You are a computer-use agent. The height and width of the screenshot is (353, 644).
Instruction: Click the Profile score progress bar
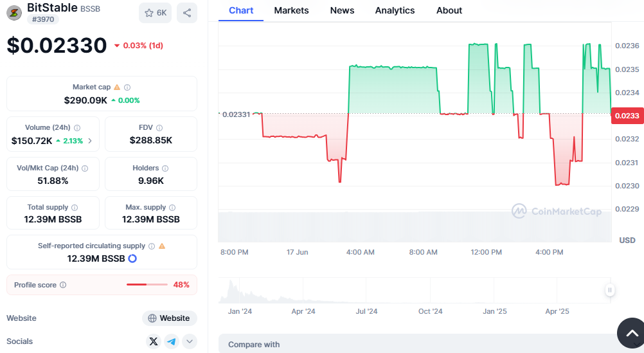[x=147, y=285]
